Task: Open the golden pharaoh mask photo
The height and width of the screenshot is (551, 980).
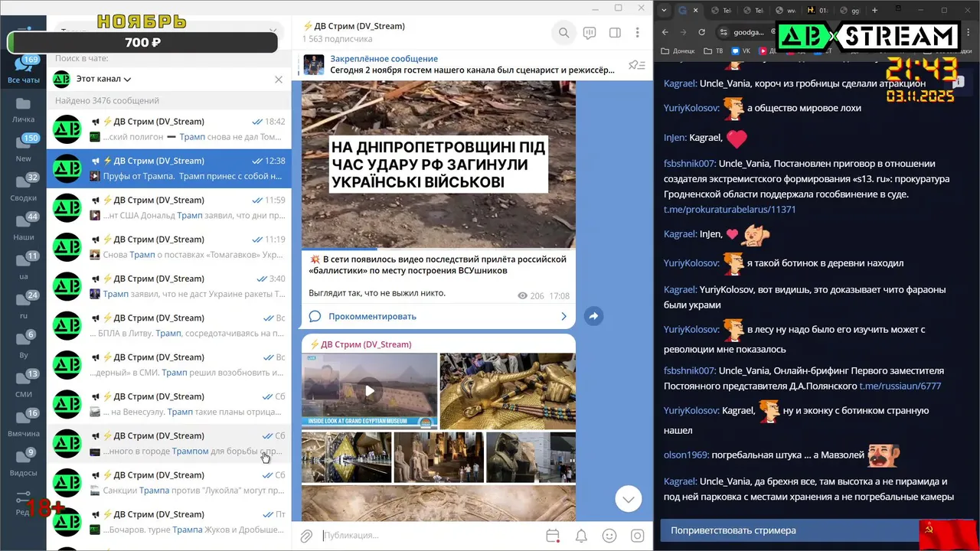Action: click(507, 391)
